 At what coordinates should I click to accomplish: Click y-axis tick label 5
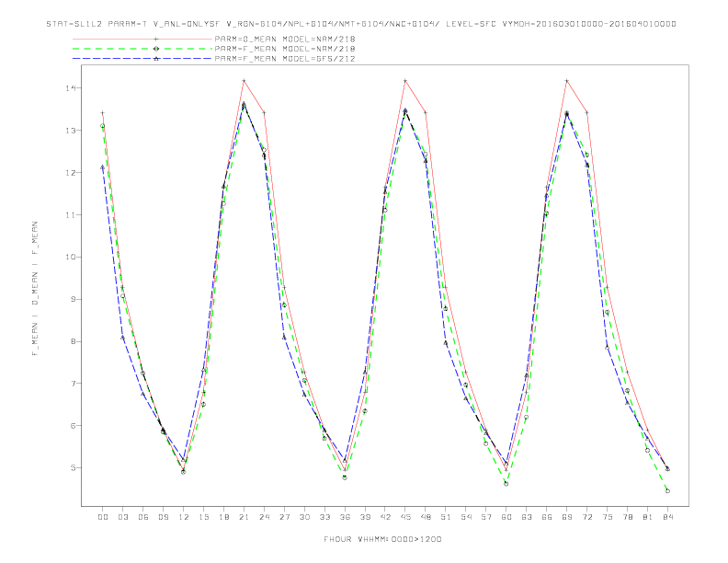[x=74, y=467]
